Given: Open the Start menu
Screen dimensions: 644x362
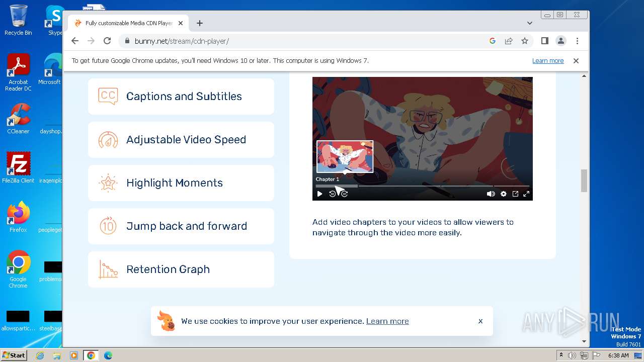Looking at the screenshot, I should [14, 355].
